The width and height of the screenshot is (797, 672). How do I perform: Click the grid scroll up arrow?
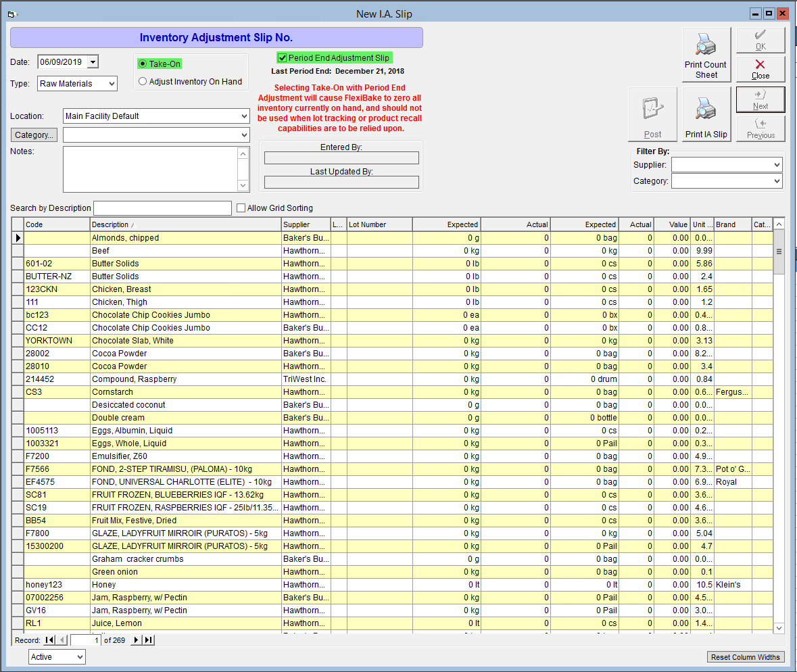[x=779, y=224]
